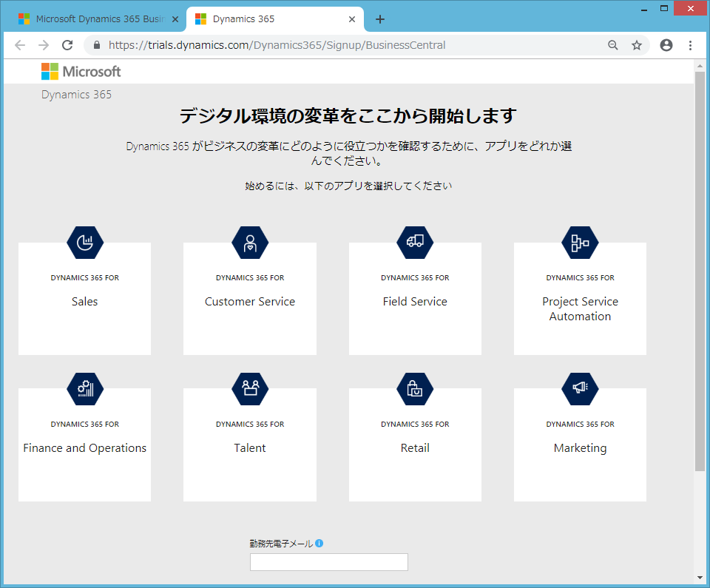The height and width of the screenshot is (588, 710).
Task: Click the scrollbar up arrow
Action: [x=700, y=66]
